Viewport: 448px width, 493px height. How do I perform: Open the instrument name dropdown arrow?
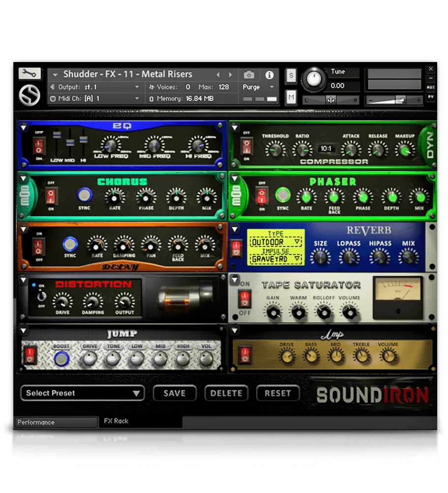(55, 75)
